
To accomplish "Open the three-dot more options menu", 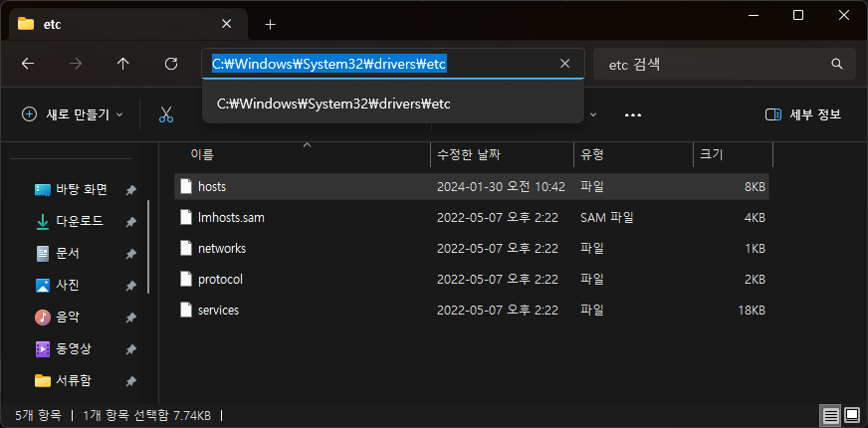I will click(633, 114).
